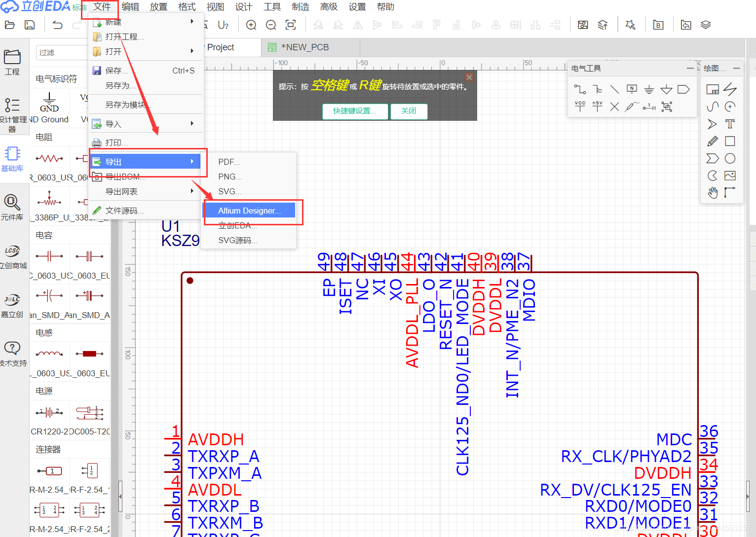Click the undo arrow in the toolbar

[x=58, y=25]
